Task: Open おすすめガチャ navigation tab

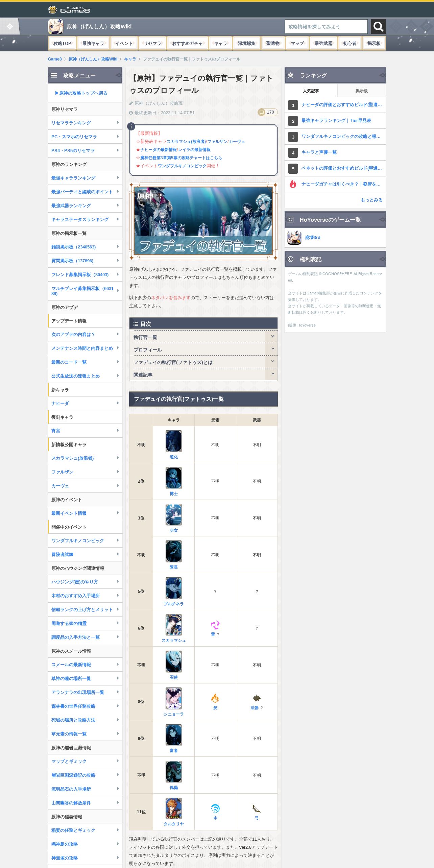Action: 187,43
